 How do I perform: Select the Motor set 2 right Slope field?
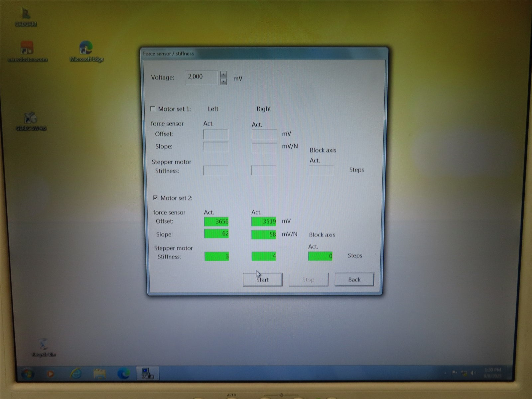[263, 234]
